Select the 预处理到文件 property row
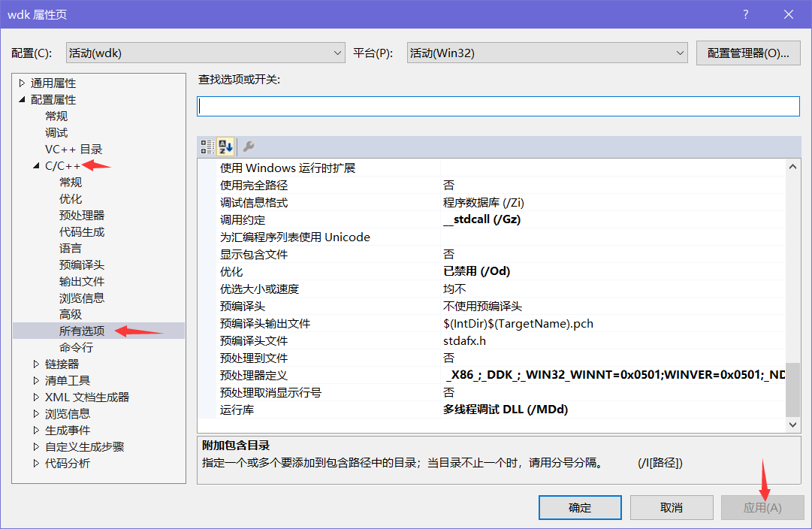The image size is (812, 529). 491,358
